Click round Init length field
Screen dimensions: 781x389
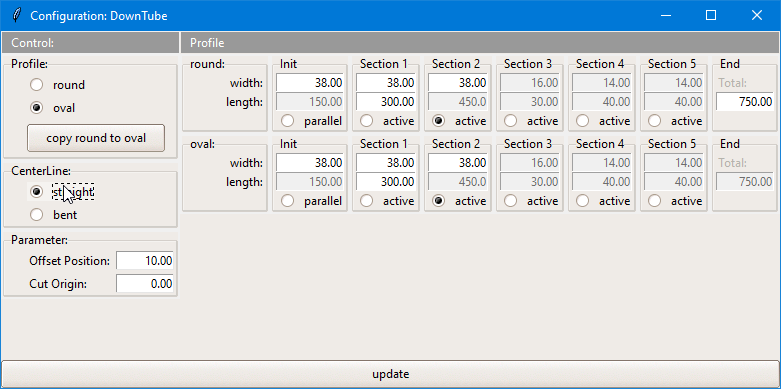tap(310, 102)
